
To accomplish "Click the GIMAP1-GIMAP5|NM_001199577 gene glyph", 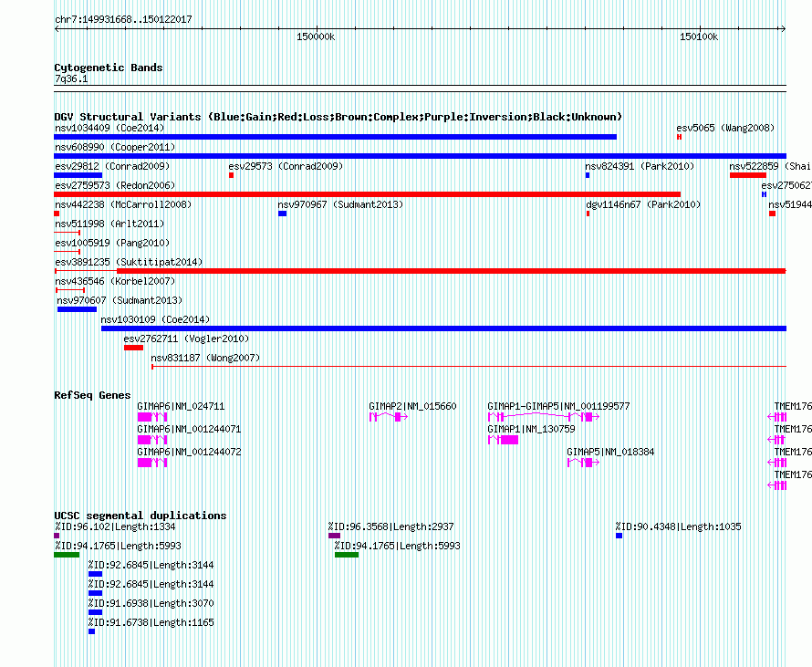I will click(544, 417).
